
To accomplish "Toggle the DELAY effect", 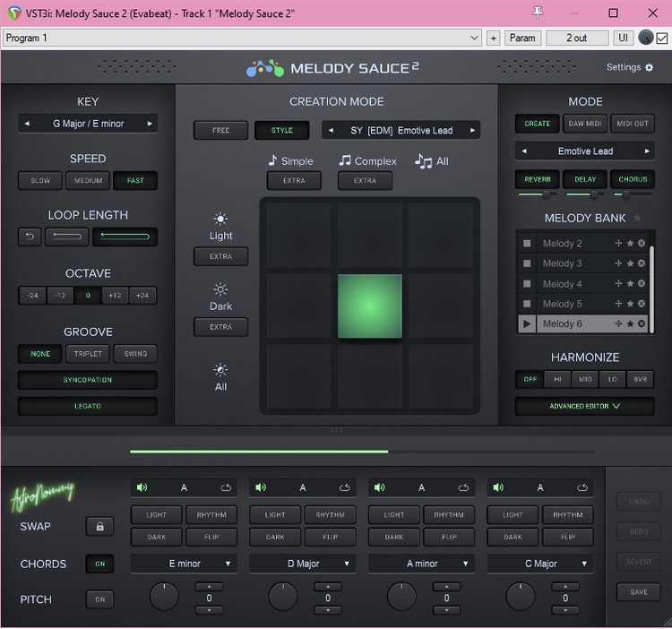I will (x=585, y=179).
